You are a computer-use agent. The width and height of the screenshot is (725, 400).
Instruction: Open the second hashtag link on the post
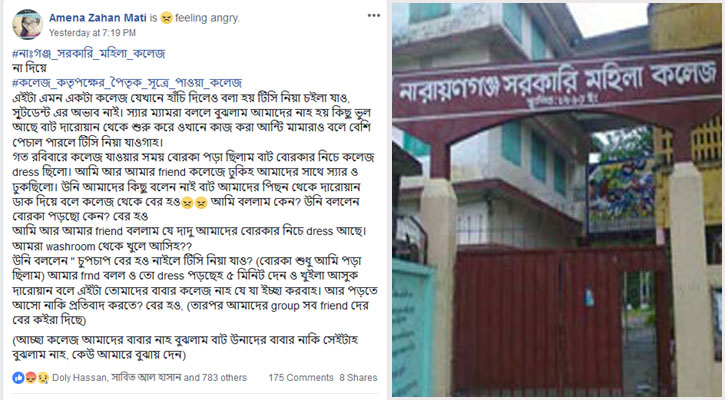pyautogui.click(x=127, y=83)
